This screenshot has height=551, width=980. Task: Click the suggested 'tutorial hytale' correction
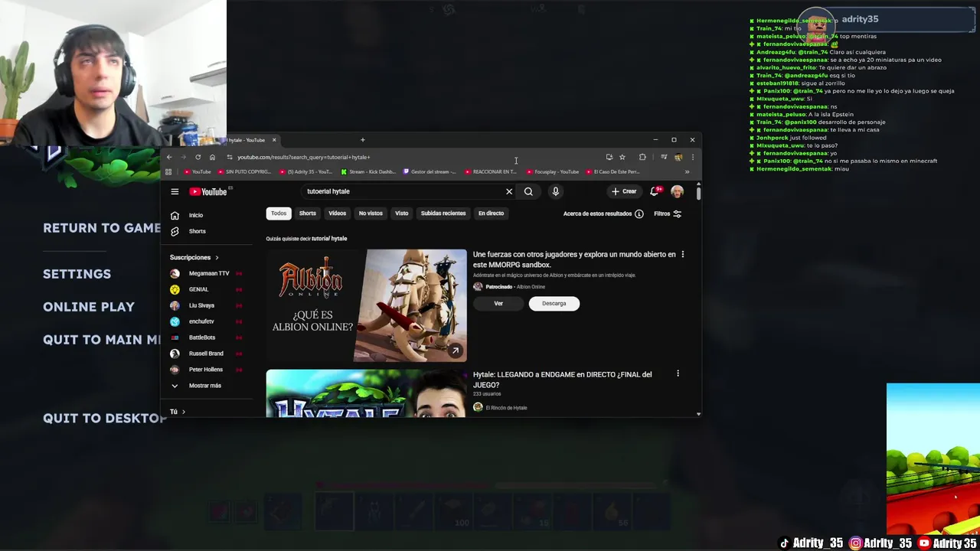pyautogui.click(x=329, y=239)
